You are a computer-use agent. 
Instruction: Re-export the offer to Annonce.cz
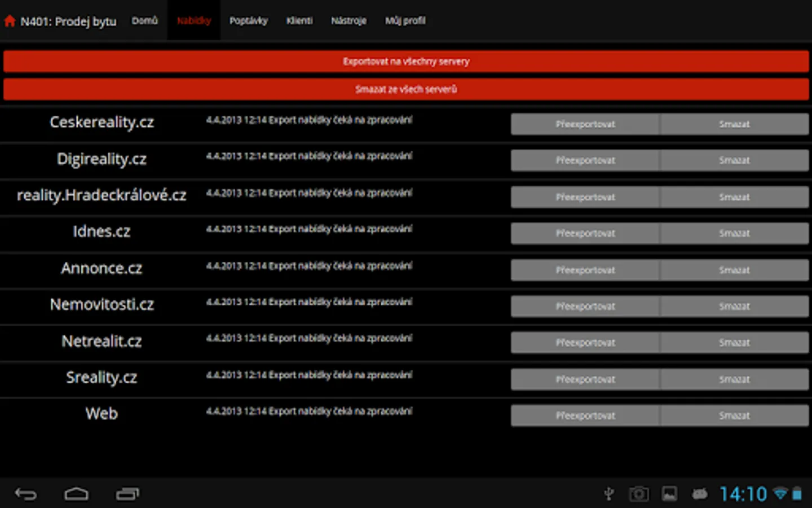[585, 270]
